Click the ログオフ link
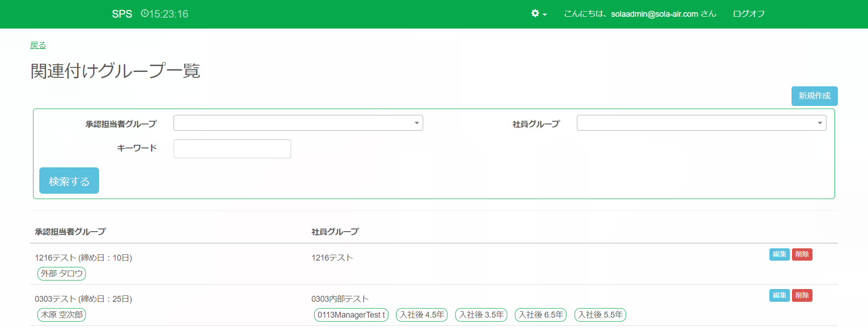Viewport: 868px width, 328px height. [749, 14]
